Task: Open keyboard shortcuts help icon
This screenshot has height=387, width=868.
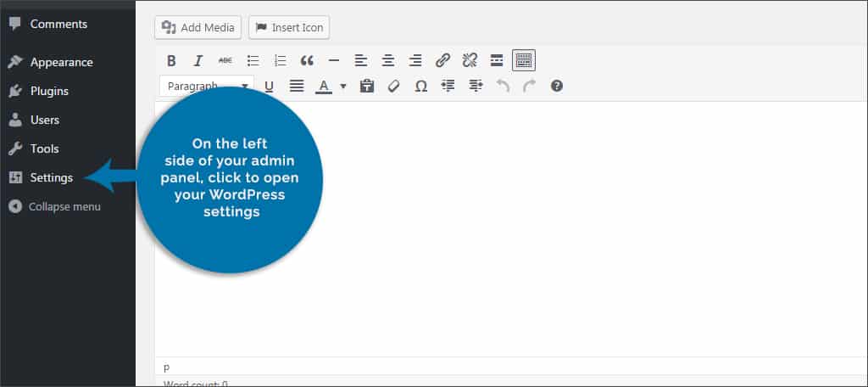Action: [557, 86]
